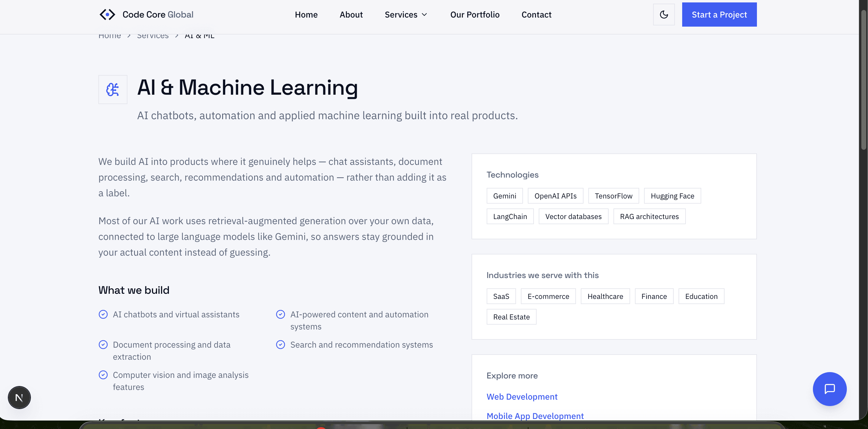Click the AI brain icon beside the heading
The image size is (868, 429).
[x=113, y=90]
